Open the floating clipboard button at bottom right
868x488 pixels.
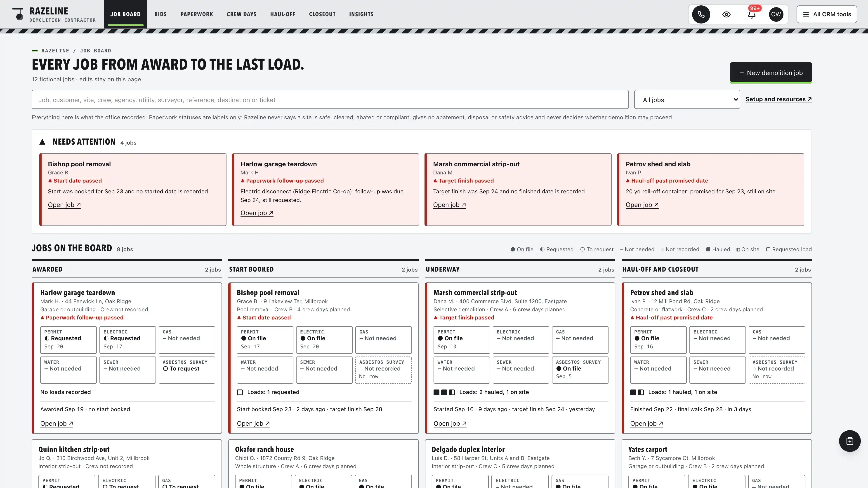(849, 441)
